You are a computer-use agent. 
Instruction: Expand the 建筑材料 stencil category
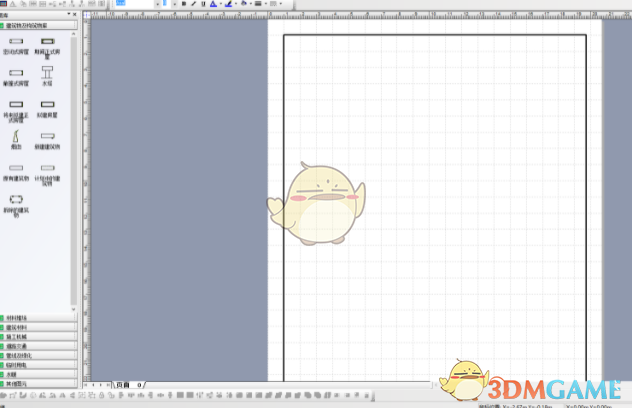[x=39, y=327]
